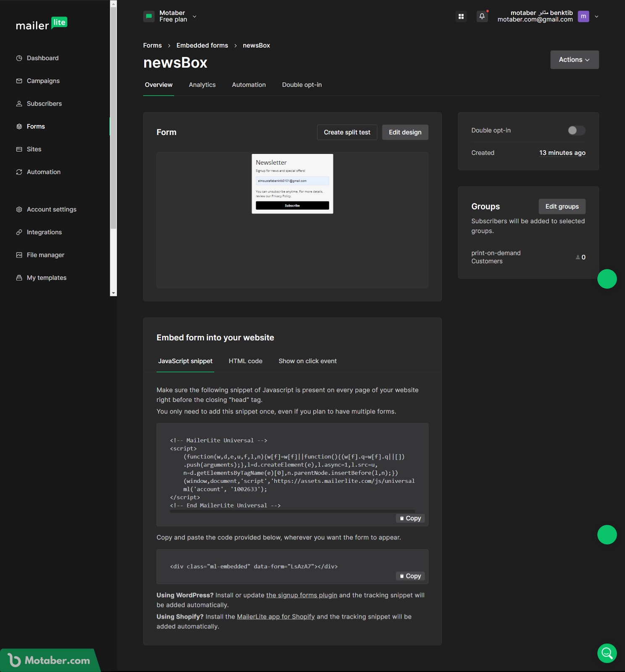This screenshot has width=625, height=672.
Task: Go to Embedded forms breadcrumb
Action: 202,45
